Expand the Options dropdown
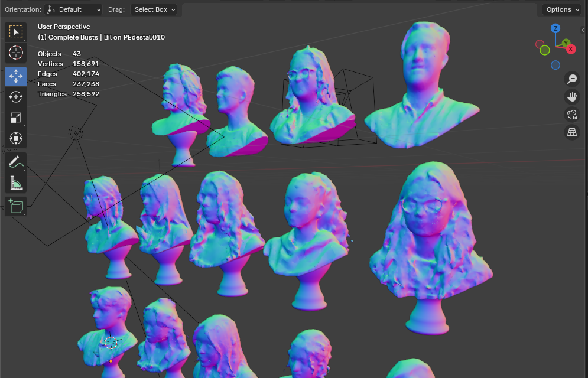The width and height of the screenshot is (588, 378). click(x=562, y=9)
